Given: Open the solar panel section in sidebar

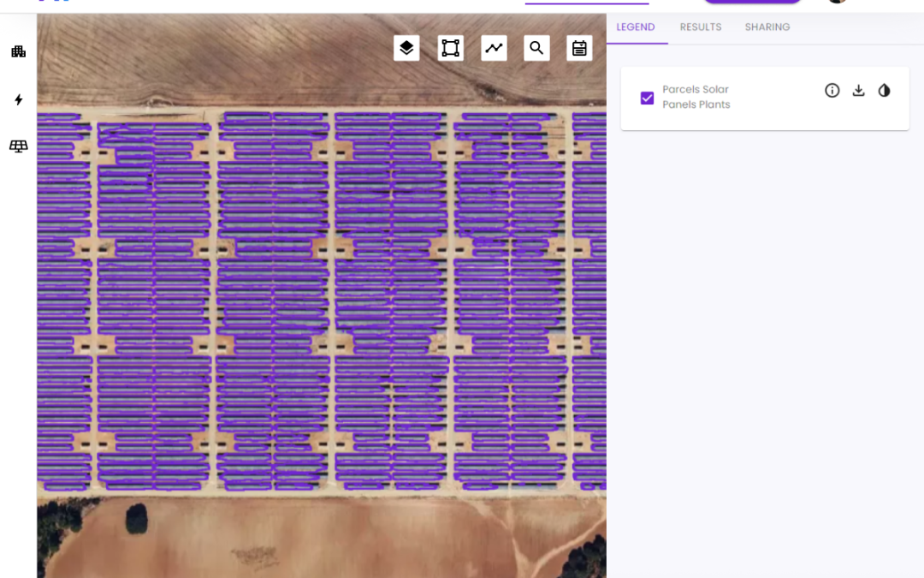Looking at the screenshot, I should pos(18,146).
